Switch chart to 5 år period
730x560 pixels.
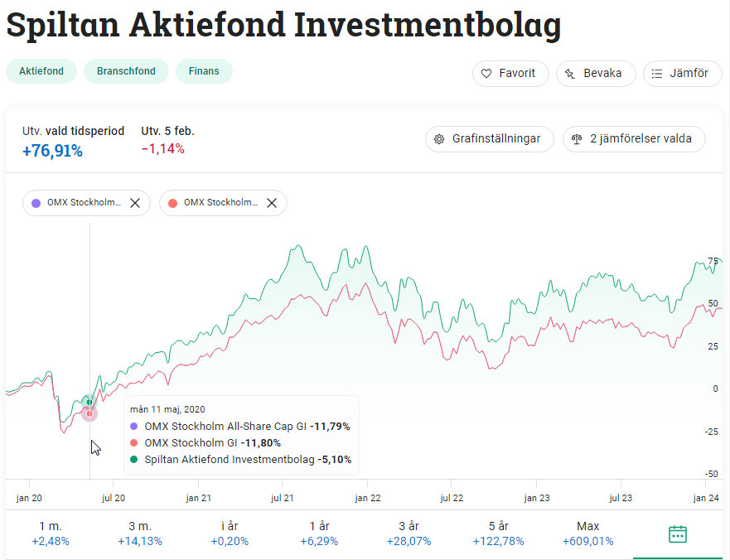tap(498, 533)
